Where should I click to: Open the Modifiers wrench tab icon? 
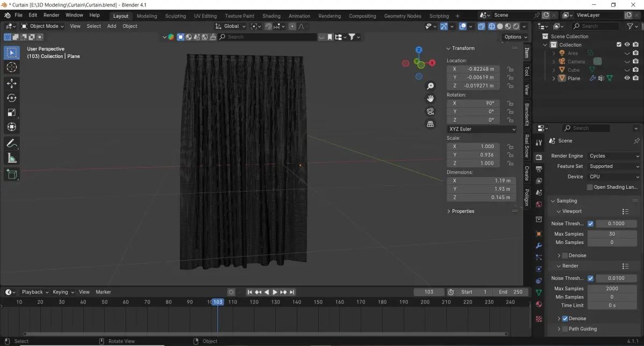(x=539, y=246)
